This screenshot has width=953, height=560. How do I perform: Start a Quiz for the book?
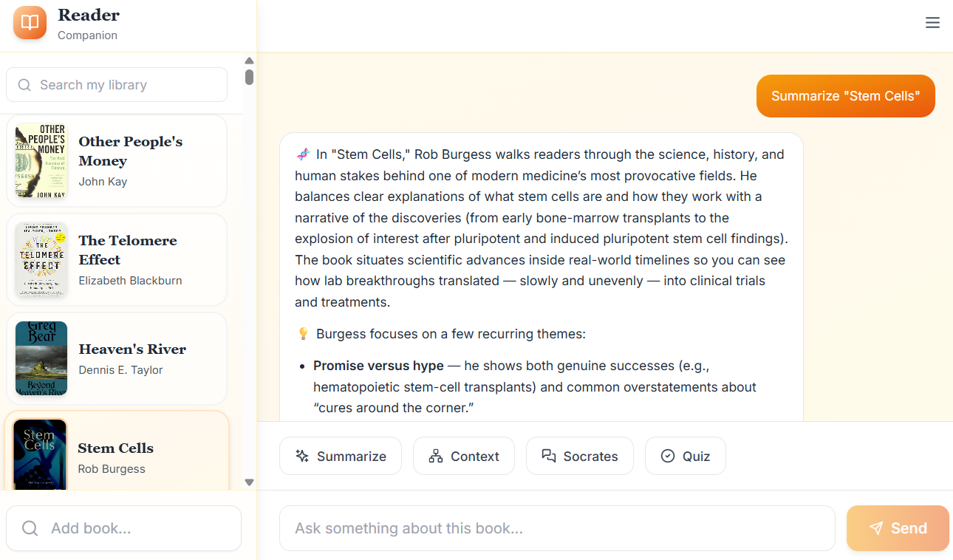pos(686,456)
